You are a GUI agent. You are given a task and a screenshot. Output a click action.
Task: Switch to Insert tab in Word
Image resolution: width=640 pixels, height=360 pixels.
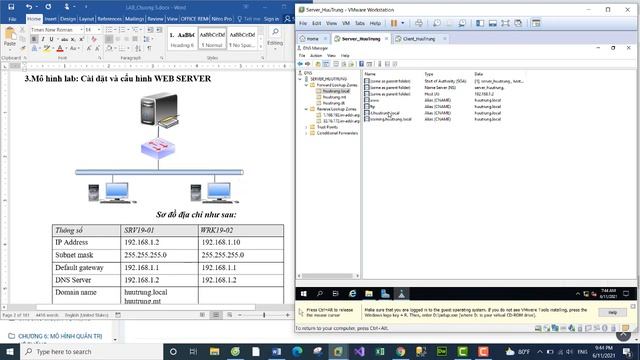point(51,19)
